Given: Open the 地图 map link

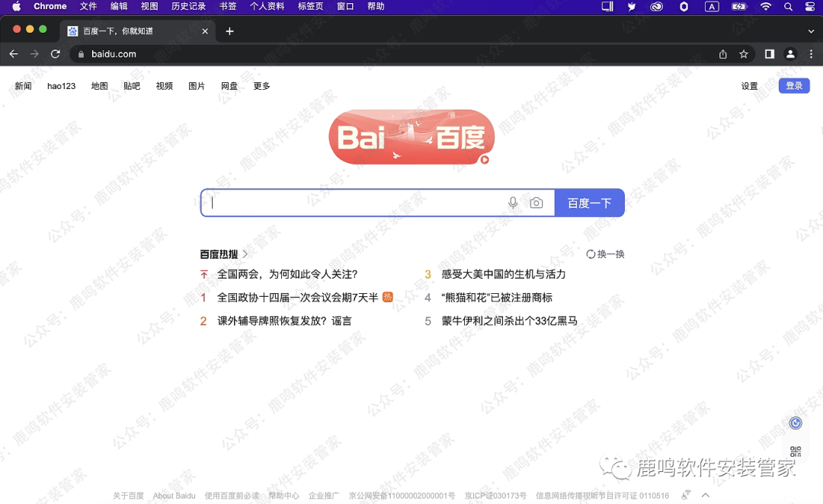Looking at the screenshot, I should (99, 86).
